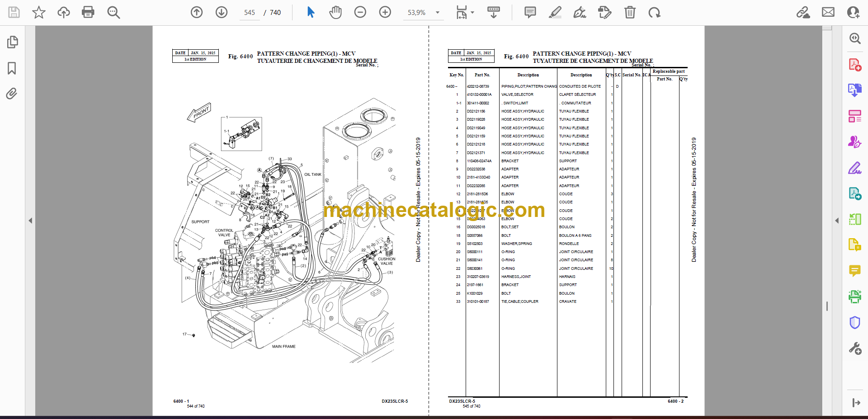Click the FRONT direction arrow in the diagram
The height and width of the screenshot is (419, 868).
[x=199, y=113]
